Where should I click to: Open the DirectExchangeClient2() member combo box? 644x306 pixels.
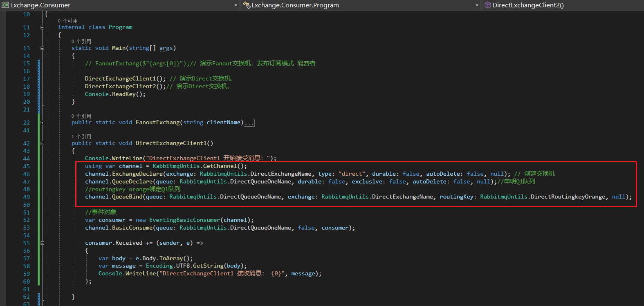[563, 5]
